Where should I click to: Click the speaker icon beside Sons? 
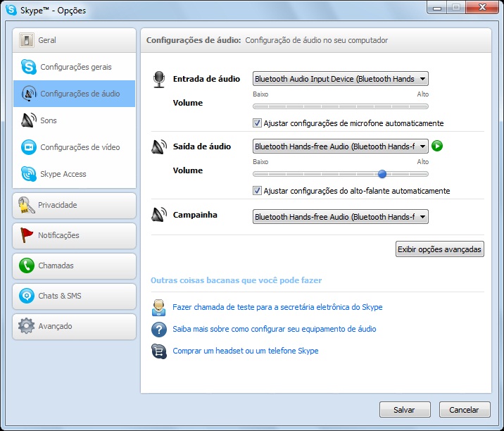tap(29, 120)
